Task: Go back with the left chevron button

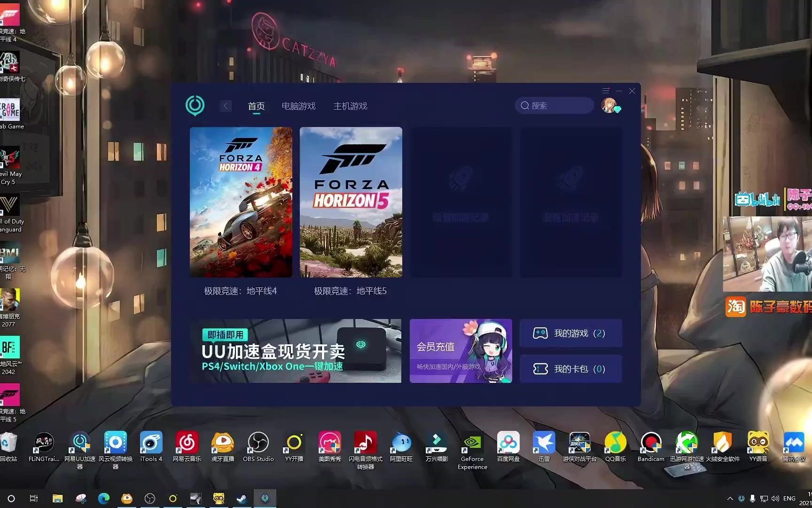Action: click(x=226, y=106)
